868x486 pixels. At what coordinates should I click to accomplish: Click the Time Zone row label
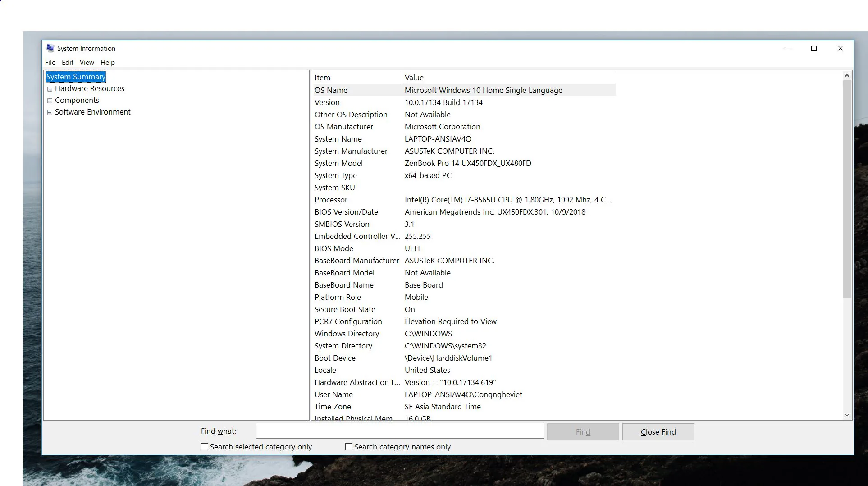[333, 407]
